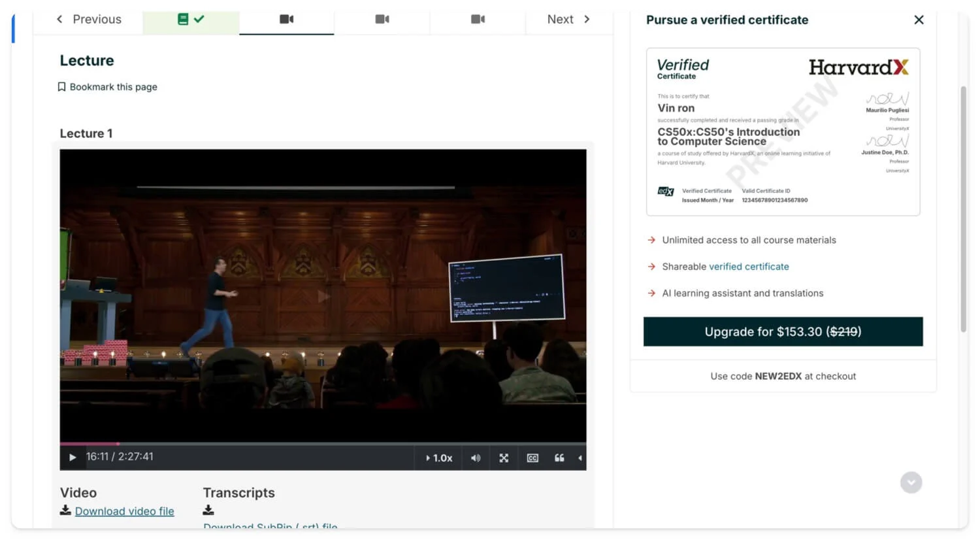980x540 pixels.
Task: Click the round scroll-down chevron button
Action: (911, 482)
